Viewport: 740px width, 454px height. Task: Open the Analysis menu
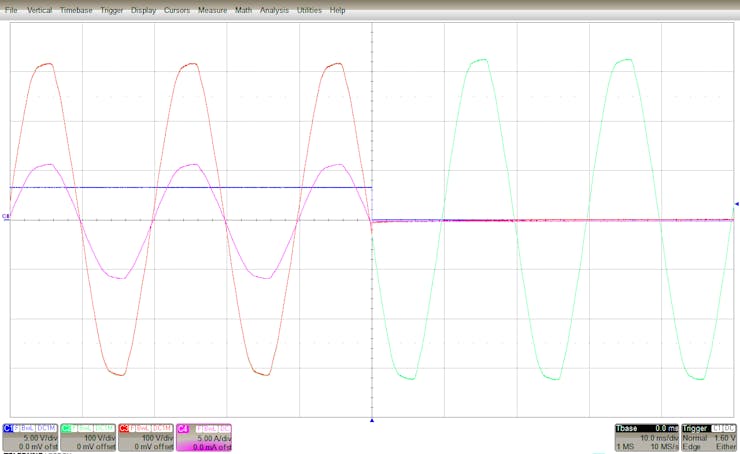pos(274,10)
